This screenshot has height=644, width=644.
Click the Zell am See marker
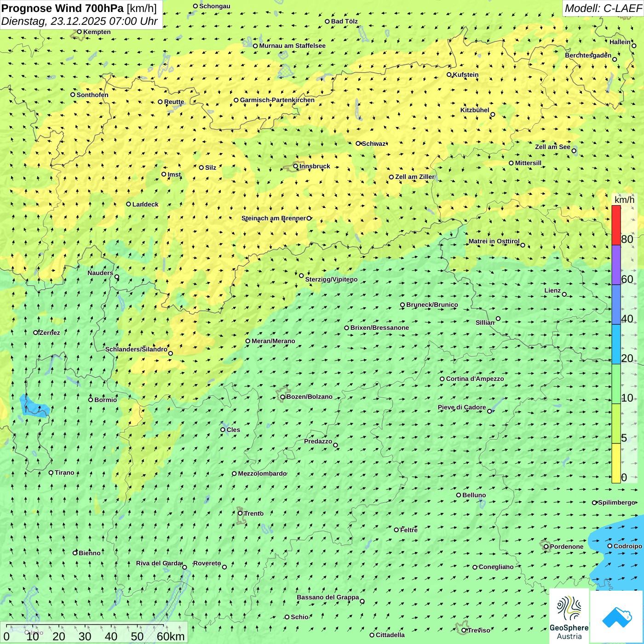574,151
